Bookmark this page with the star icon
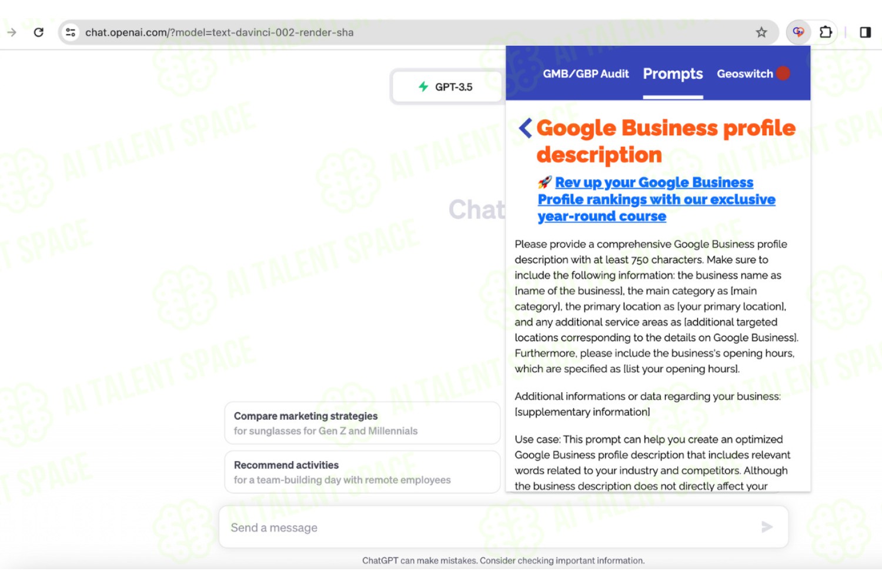The width and height of the screenshot is (882, 588). click(x=761, y=32)
